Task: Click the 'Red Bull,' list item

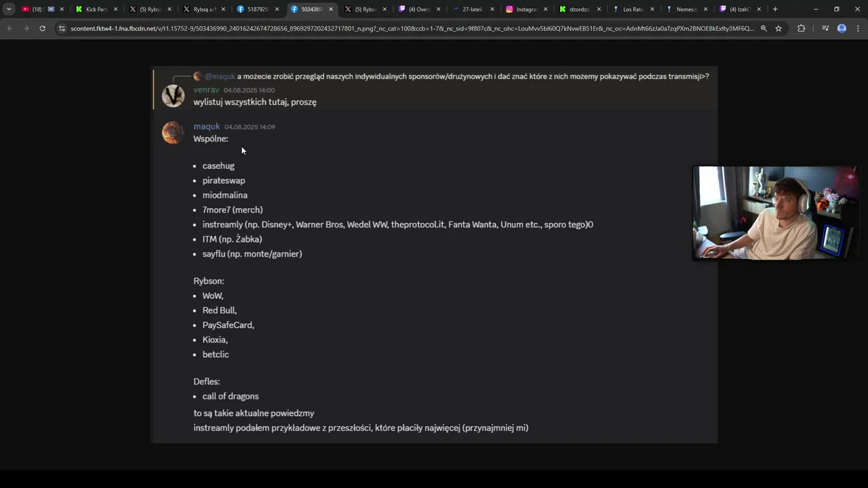Action: tap(220, 310)
